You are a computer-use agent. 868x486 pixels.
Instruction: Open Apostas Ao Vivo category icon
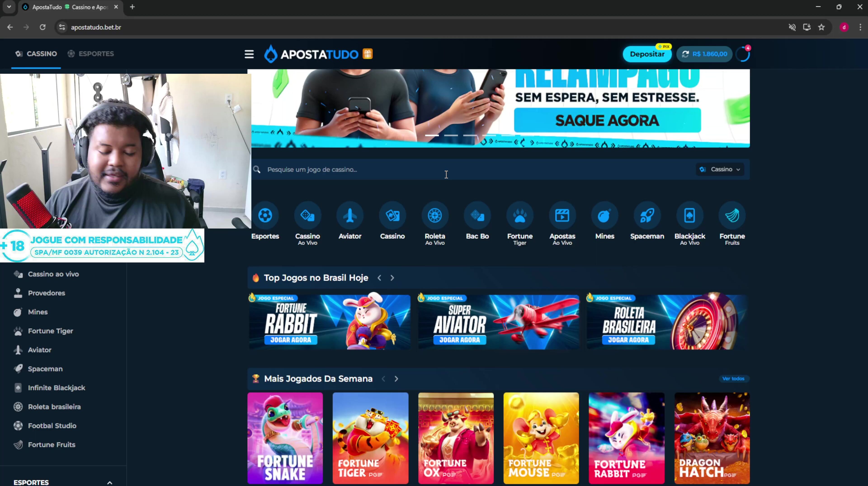tap(562, 216)
